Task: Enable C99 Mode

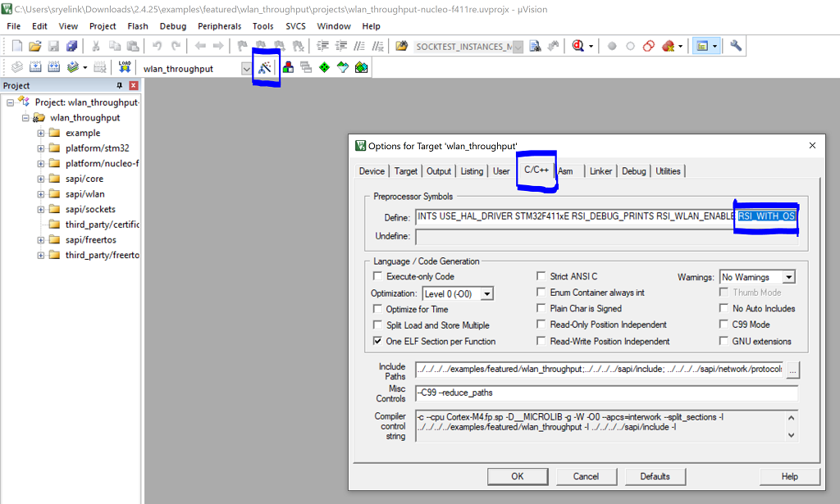Action: tap(723, 323)
